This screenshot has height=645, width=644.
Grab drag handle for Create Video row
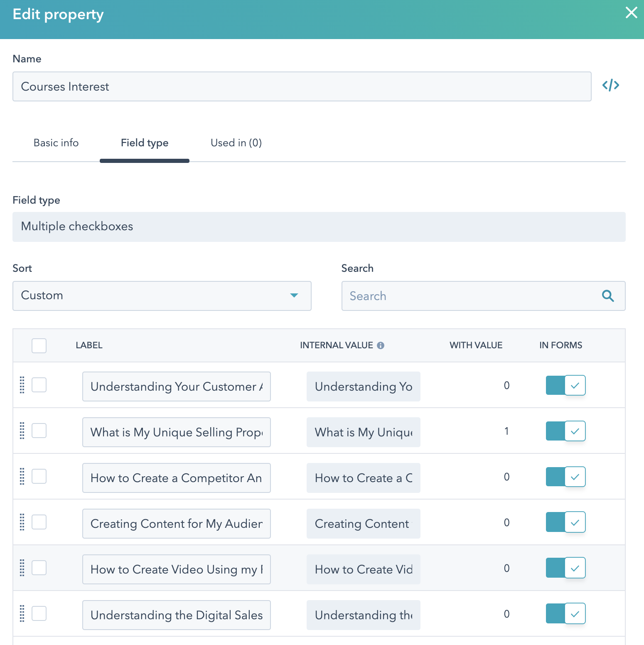pyautogui.click(x=22, y=568)
